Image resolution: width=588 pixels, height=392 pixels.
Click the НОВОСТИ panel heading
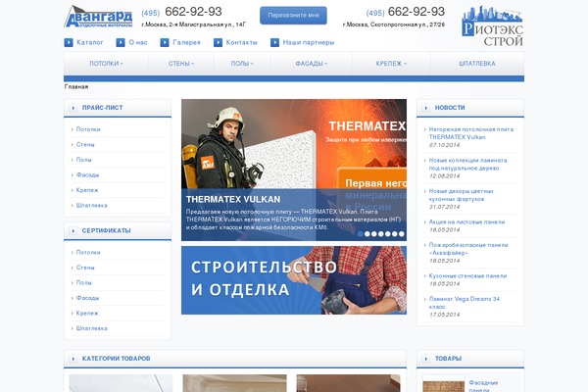coord(450,108)
